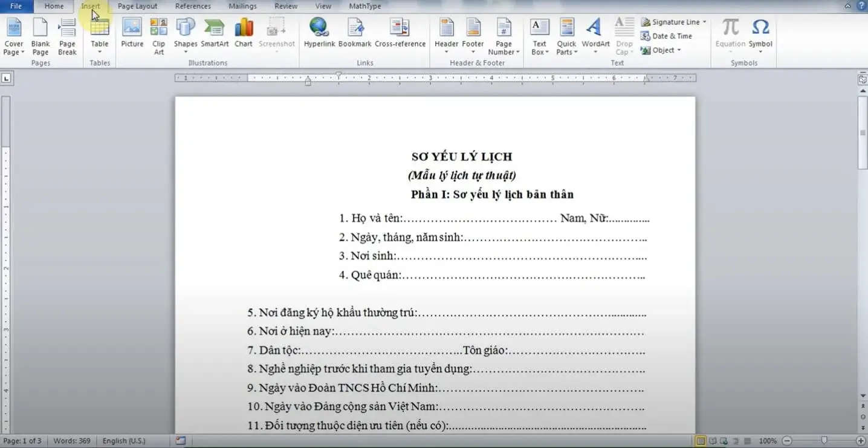The height and width of the screenshot is (448, 868).
Task: Zoom out with the minus button
Action: [787, 441]
